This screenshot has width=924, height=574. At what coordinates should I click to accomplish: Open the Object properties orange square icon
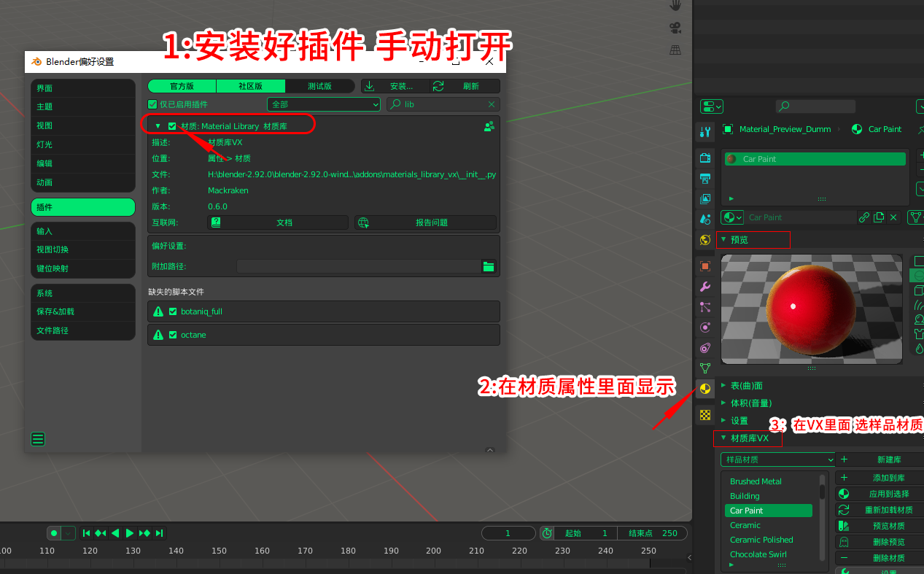(704, 266)
